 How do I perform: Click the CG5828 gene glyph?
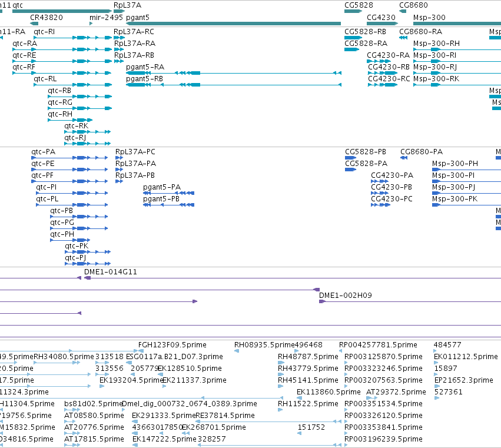pos(353,11)
